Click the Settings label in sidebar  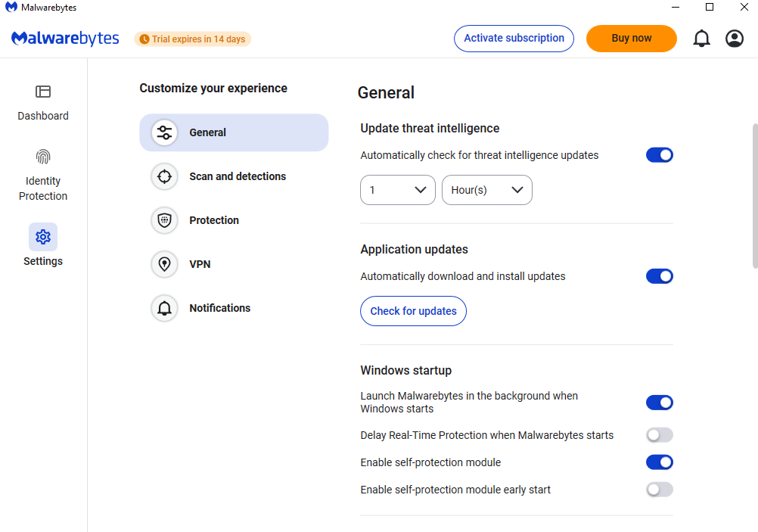tap(43, 261)
